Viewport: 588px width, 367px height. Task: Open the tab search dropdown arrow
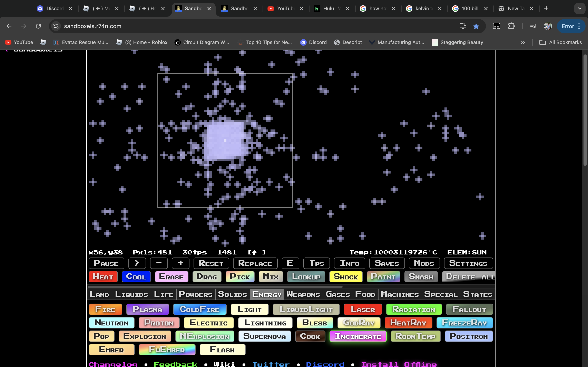tap(580, 8)
